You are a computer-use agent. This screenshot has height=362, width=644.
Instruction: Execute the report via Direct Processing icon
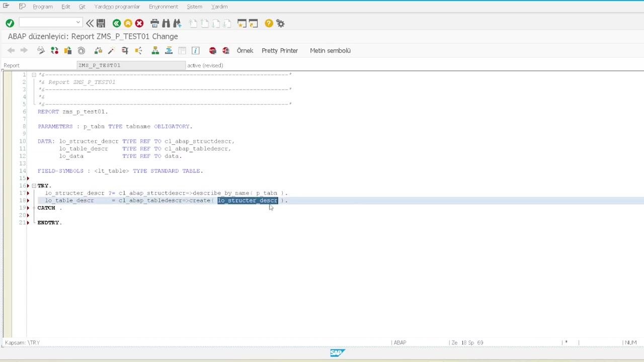tap(125, 50)
